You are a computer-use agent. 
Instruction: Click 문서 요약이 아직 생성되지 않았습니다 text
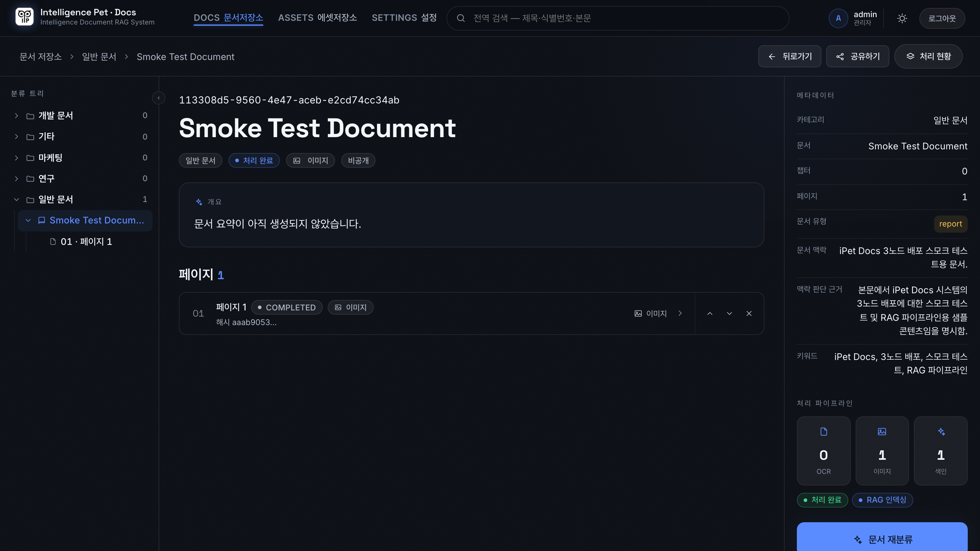277,223
